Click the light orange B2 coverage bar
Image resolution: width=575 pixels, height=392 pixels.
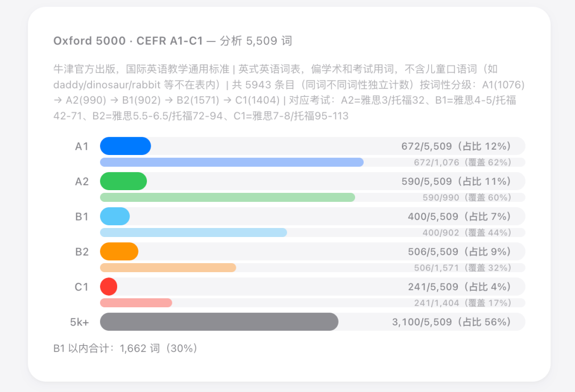(x=168, y=268)
